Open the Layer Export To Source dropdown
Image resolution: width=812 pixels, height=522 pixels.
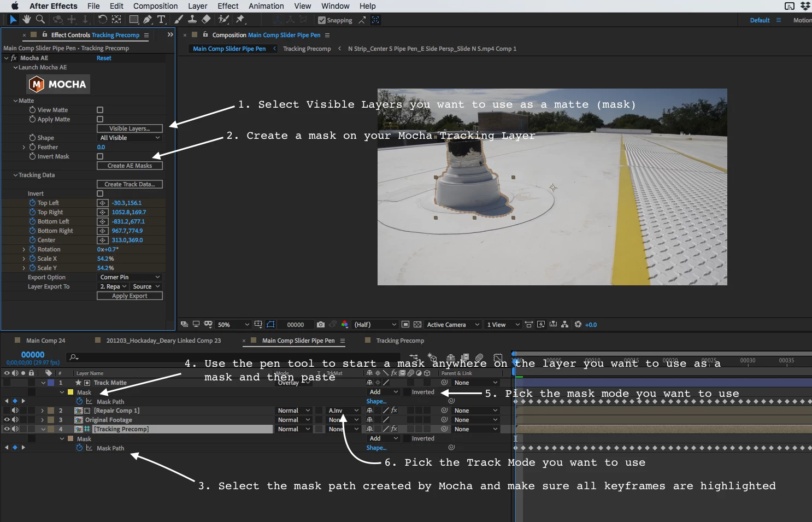(x=146, y=286)
